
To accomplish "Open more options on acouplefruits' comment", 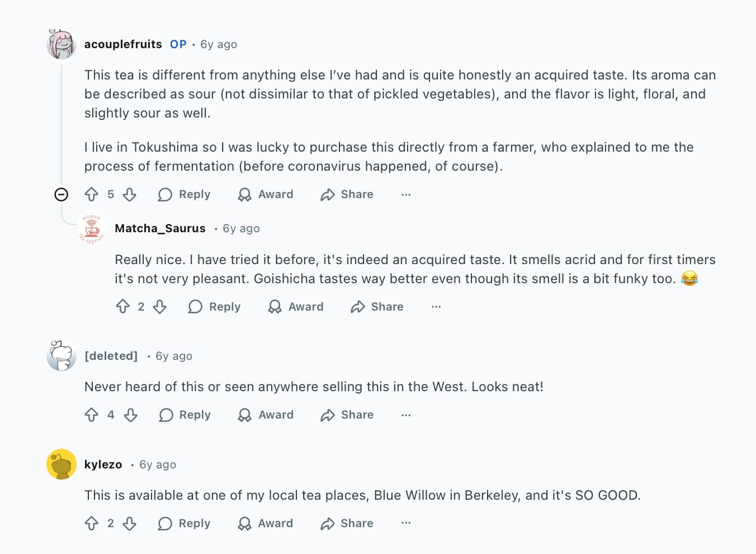I will [x=406, y=194].
